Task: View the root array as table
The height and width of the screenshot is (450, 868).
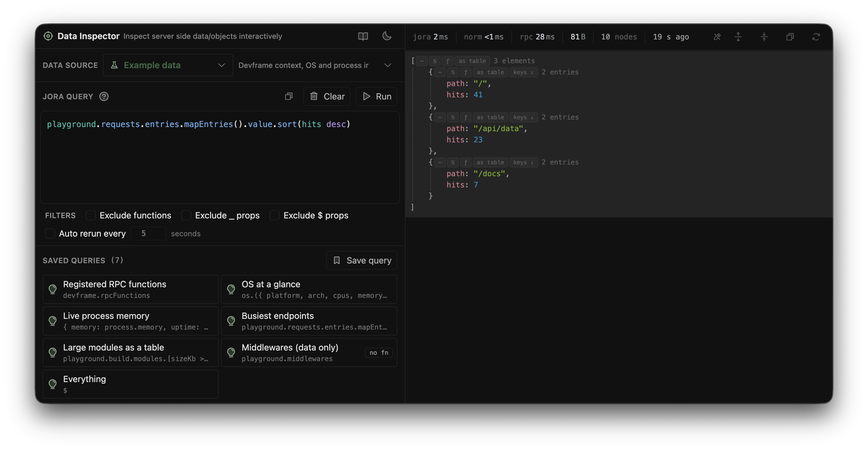Action: 472,61
